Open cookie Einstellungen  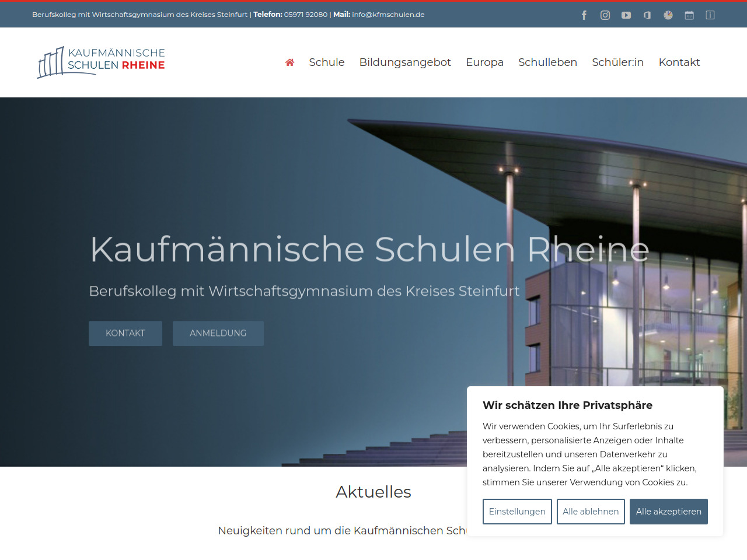517,512
